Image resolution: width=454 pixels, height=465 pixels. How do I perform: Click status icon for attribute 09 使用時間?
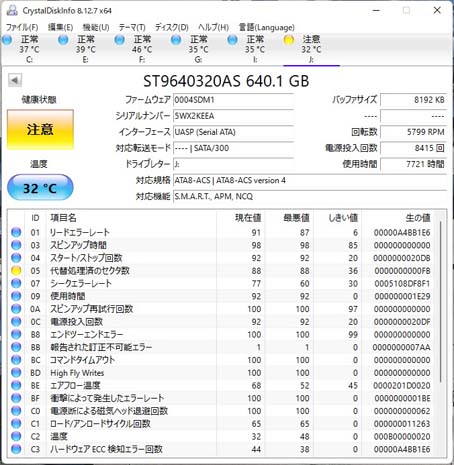coord(16,296)
